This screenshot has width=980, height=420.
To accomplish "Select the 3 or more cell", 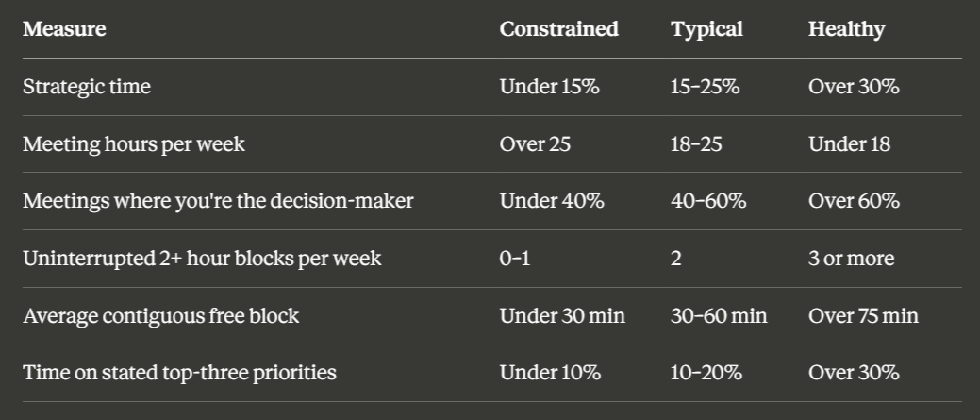I will click(x=851, y=259).
